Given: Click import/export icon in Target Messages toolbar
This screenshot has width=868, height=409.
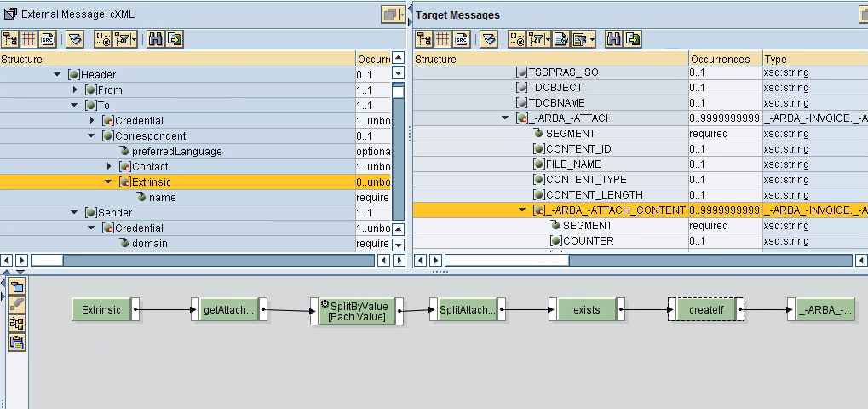Looking at the screenshot, I should click(632, 39).
